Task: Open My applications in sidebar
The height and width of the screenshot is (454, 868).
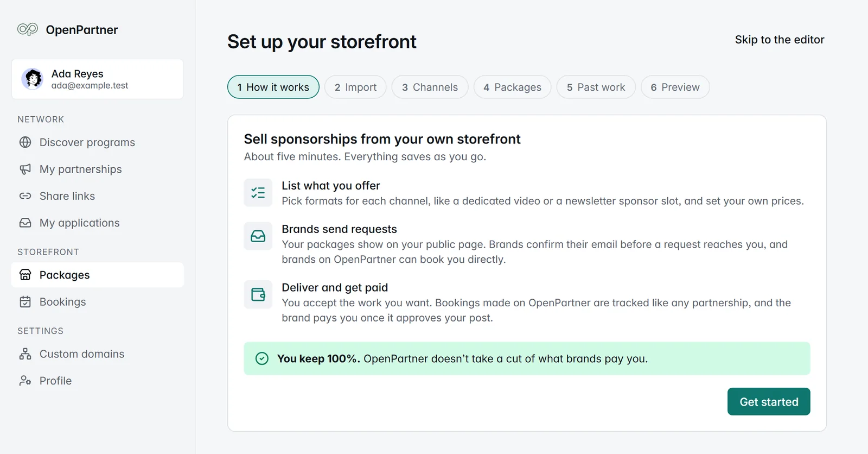Action: (98, 223)
